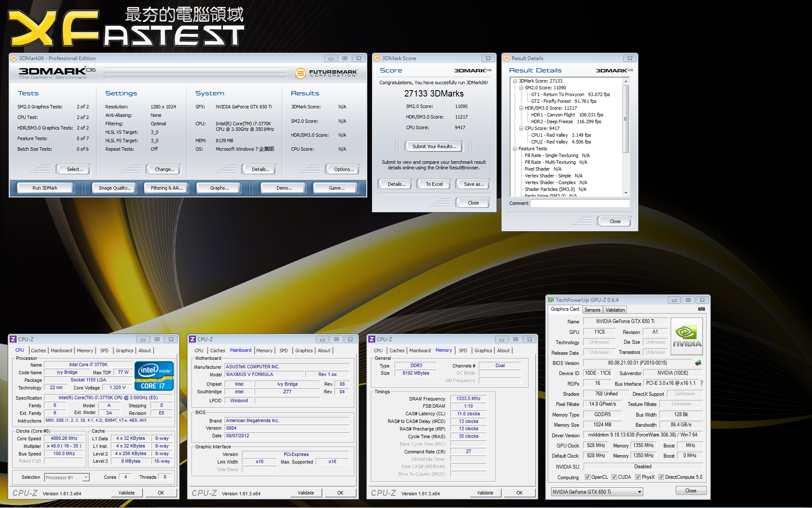Click the 3DMark06 Professional Edition title bar icon
The image size is (812, 508).
pyautogui.click(x=14, y=58)
